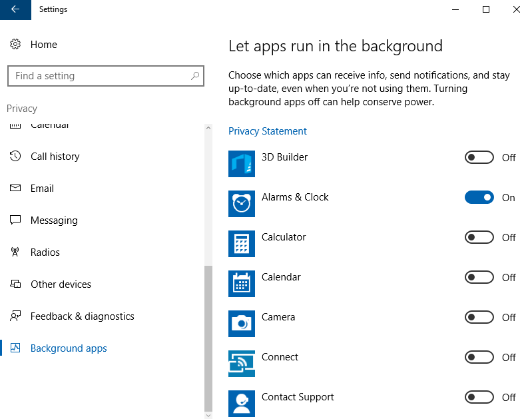
Task: Click the Alarms & Clock label
Action: tap(295, 197)
